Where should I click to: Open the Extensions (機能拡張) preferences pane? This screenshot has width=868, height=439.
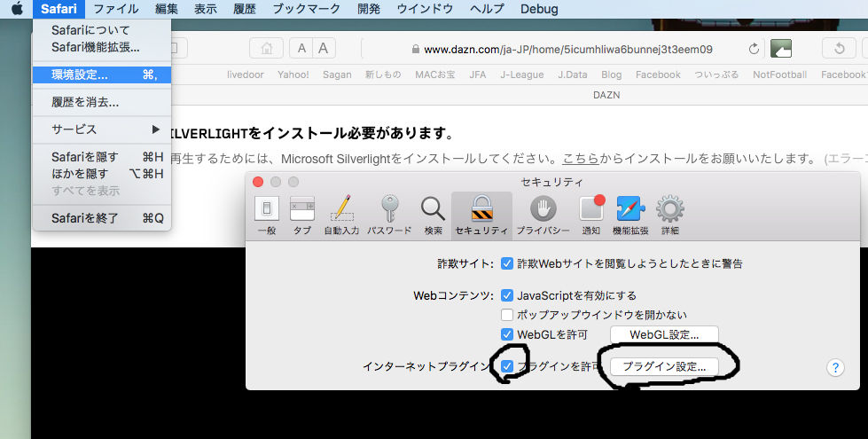[x=630, y=216]
